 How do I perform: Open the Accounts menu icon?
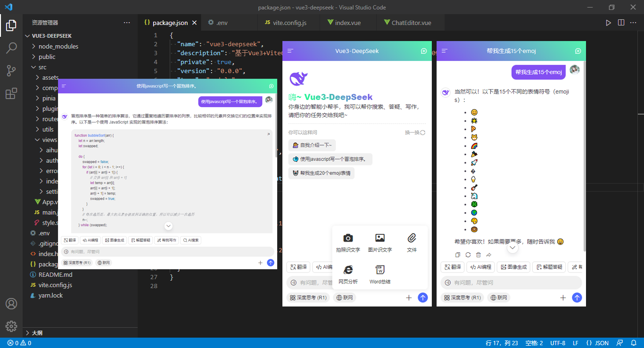pos(11,304)
